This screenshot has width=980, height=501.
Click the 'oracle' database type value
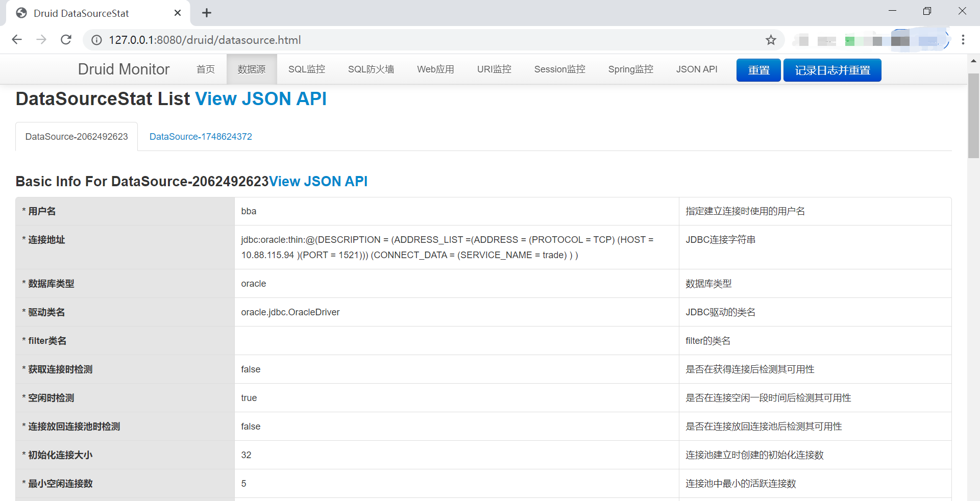tap(254, 284)
